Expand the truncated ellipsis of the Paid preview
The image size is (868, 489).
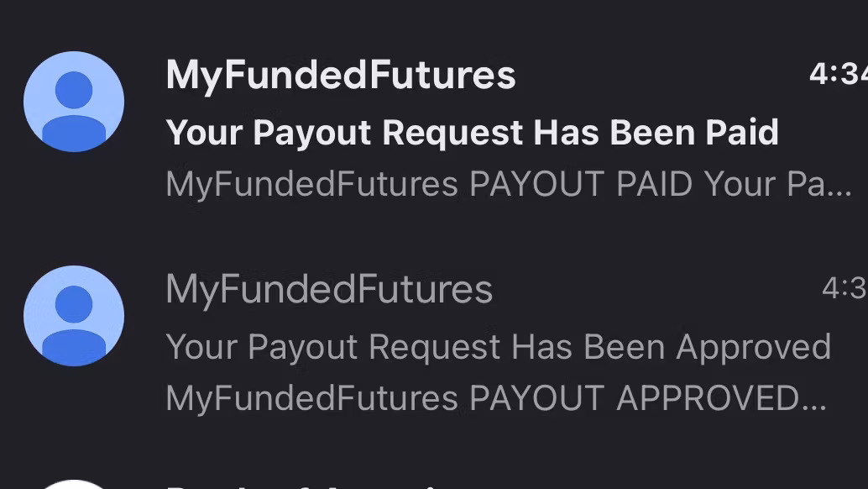840,187
